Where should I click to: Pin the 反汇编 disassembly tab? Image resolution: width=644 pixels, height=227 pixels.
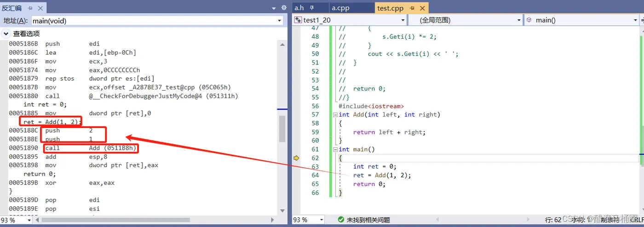coord(30,8)
